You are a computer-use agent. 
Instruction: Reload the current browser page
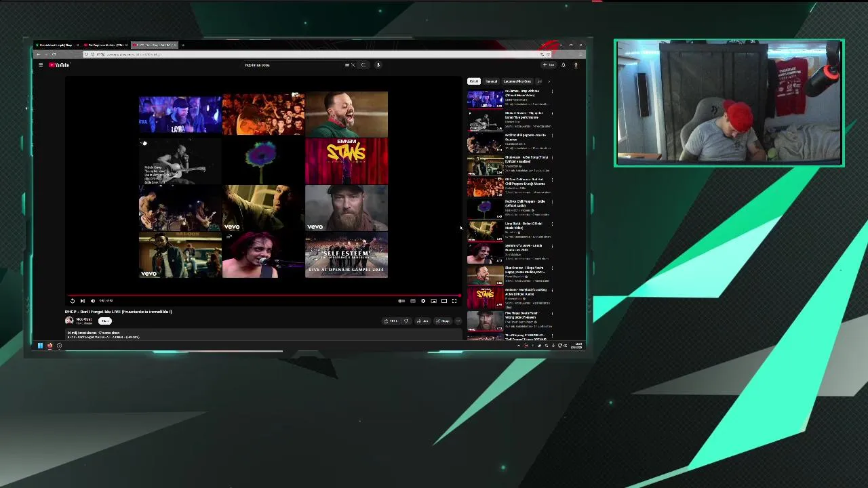point(54,54)
